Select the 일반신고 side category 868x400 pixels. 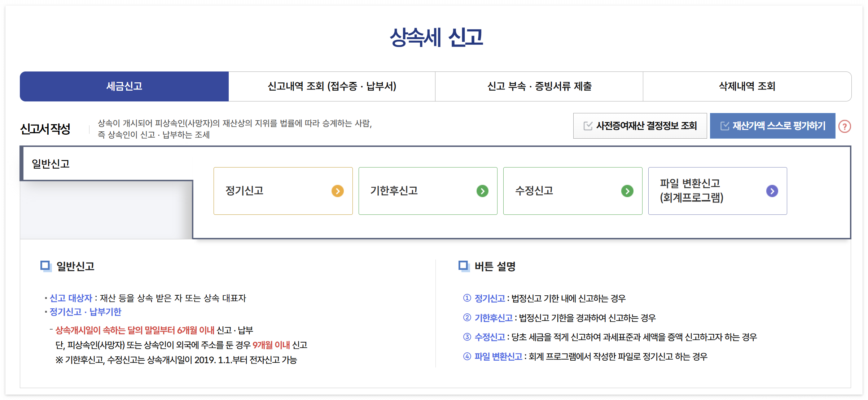(x=51, y=164)
